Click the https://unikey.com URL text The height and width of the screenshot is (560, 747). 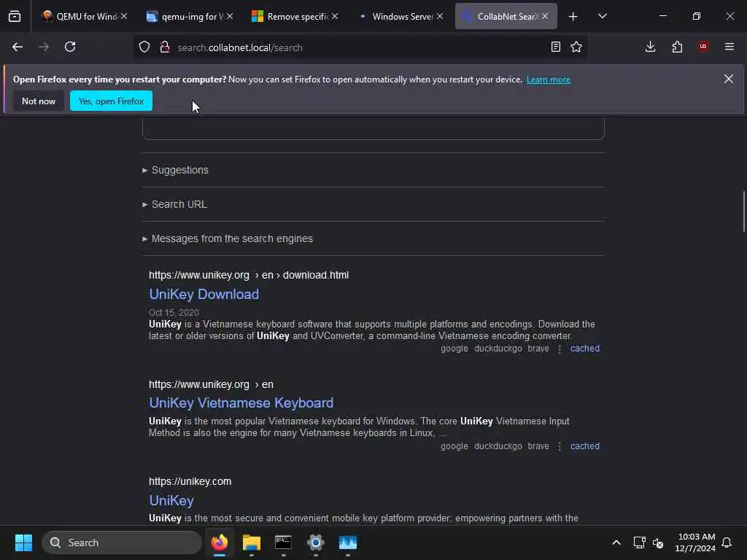click(190, 481)
